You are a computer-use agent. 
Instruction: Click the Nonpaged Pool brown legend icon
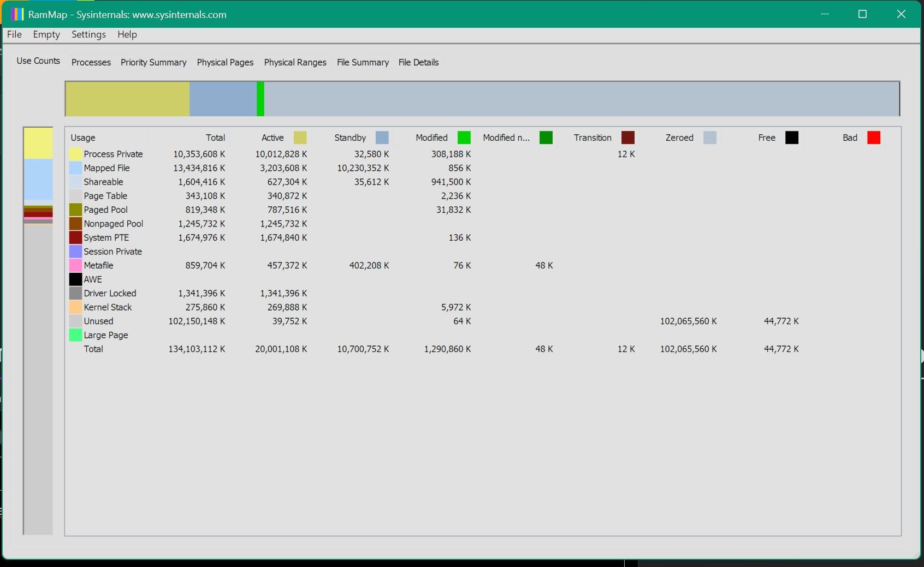pyautogui.click(x=75, y=224)
